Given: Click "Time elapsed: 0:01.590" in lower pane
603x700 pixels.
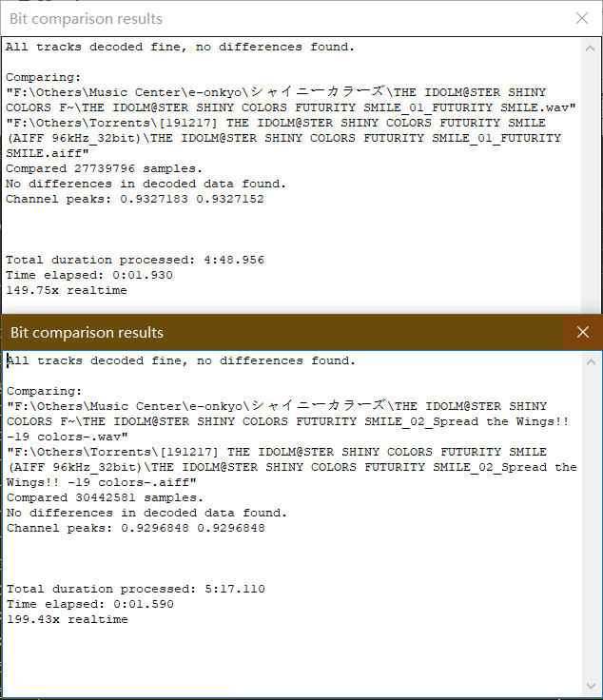Looking at the screenshot, I should click(89, 604).
